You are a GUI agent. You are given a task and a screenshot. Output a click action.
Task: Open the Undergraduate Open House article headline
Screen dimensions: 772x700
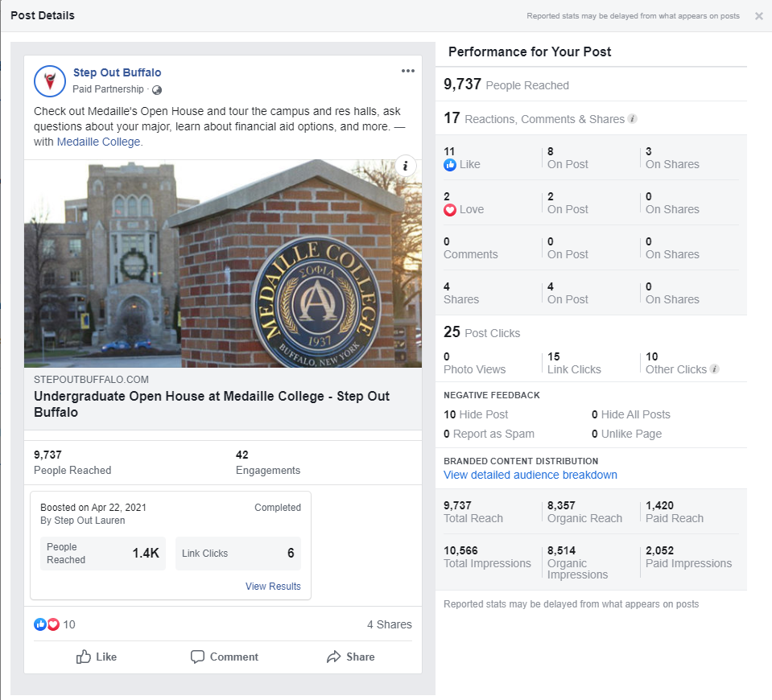[x=212, y=404]
